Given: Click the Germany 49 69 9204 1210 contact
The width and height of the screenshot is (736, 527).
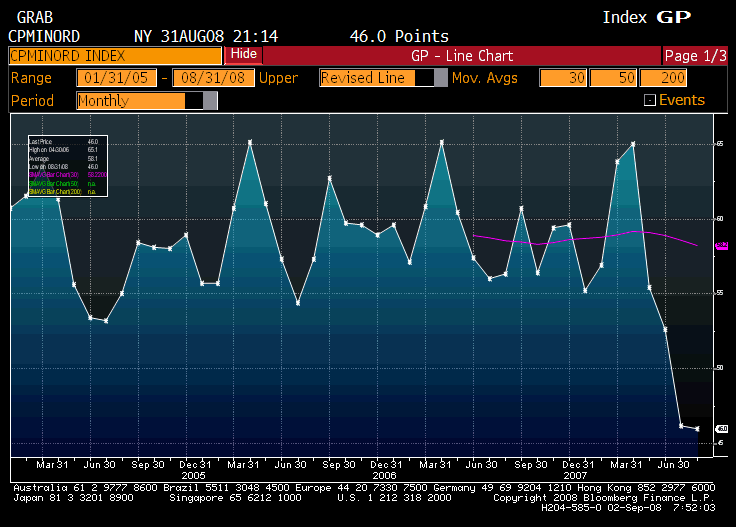Looking at the screenshot, I should (502, 488).
